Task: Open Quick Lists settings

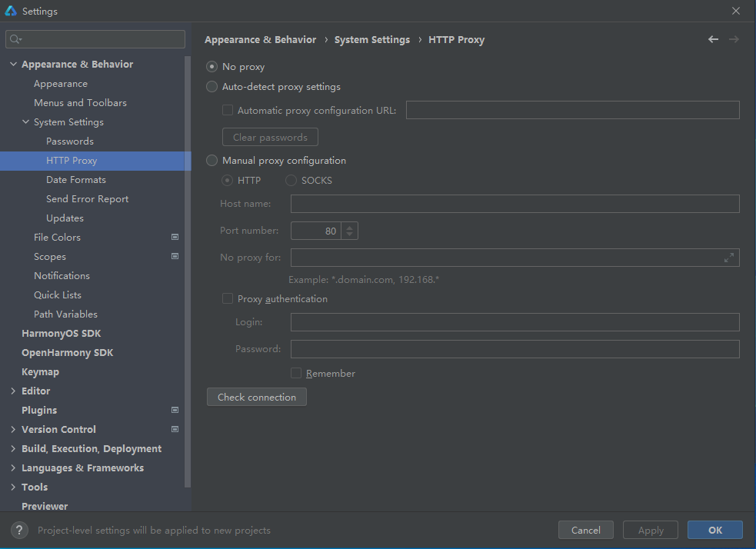Action: pos(58,295)
